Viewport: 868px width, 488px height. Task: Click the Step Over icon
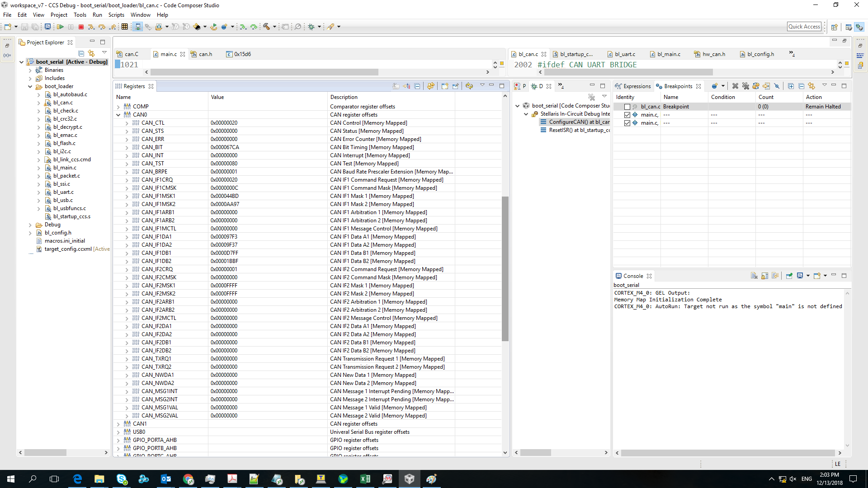click(x=102, y=27)
